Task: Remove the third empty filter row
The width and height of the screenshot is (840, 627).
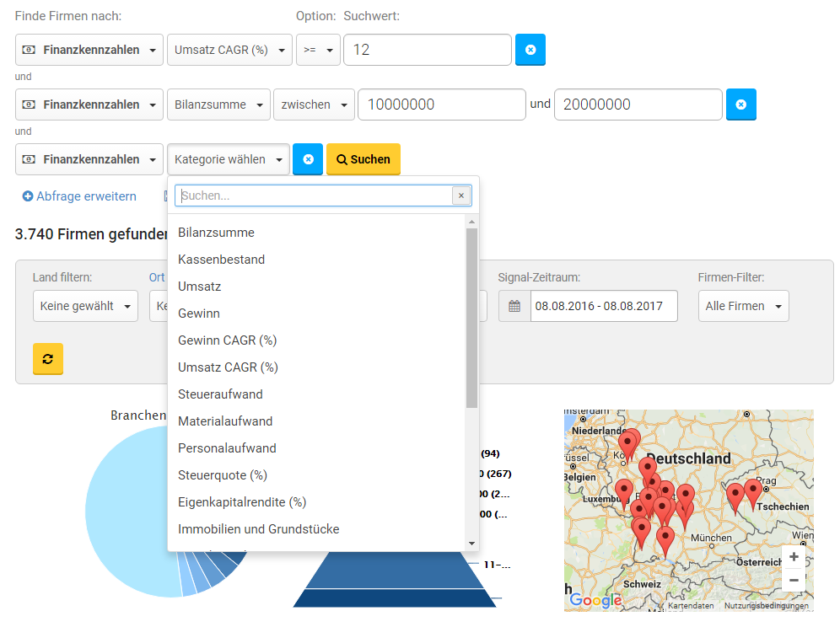Action: coord(308,159)
